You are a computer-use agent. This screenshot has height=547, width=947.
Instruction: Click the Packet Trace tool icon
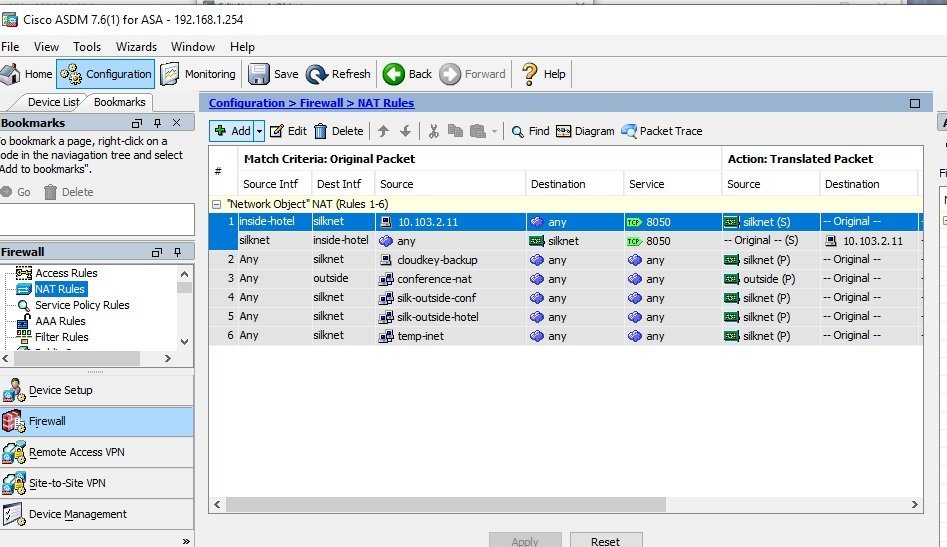(x=629, y=131)
